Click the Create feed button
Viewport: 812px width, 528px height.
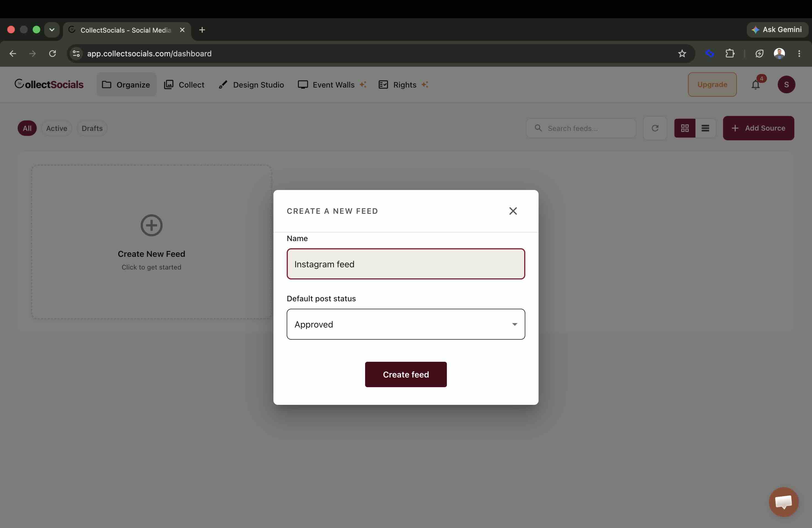(x=406, y=374)
